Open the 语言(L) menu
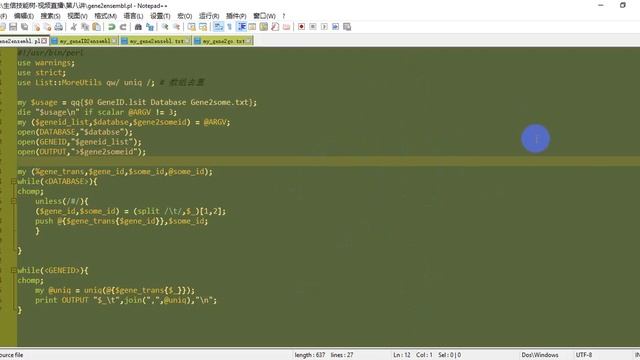The image size is (640, 360). 133,16
